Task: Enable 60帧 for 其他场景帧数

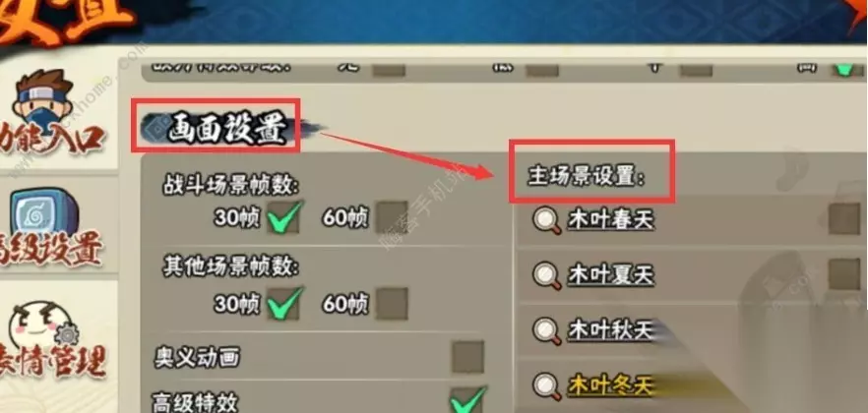Action: pos(392,303)
